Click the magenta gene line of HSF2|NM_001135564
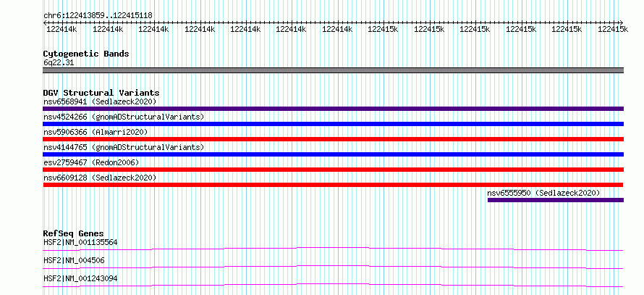The height and width of the screenshot is (295, 644). pos(333,248)
